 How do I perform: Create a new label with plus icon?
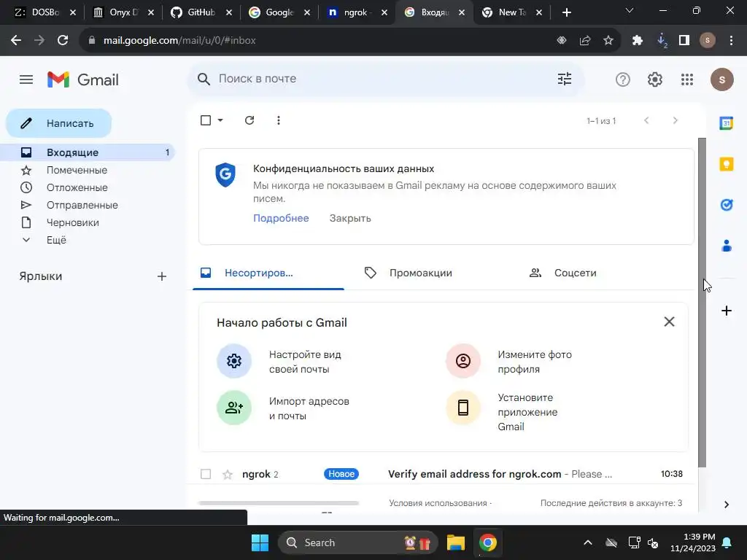(x=162, y=276)
